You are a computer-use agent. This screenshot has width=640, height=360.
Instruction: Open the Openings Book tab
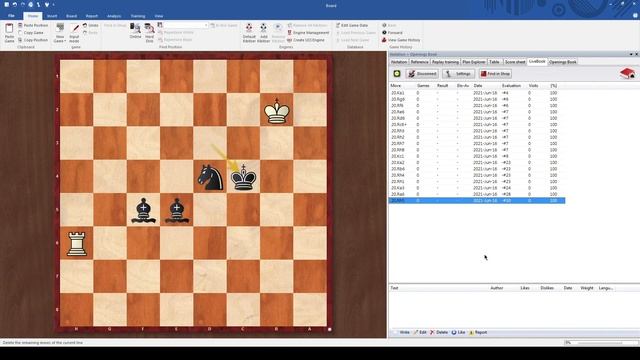coord(562,62)
